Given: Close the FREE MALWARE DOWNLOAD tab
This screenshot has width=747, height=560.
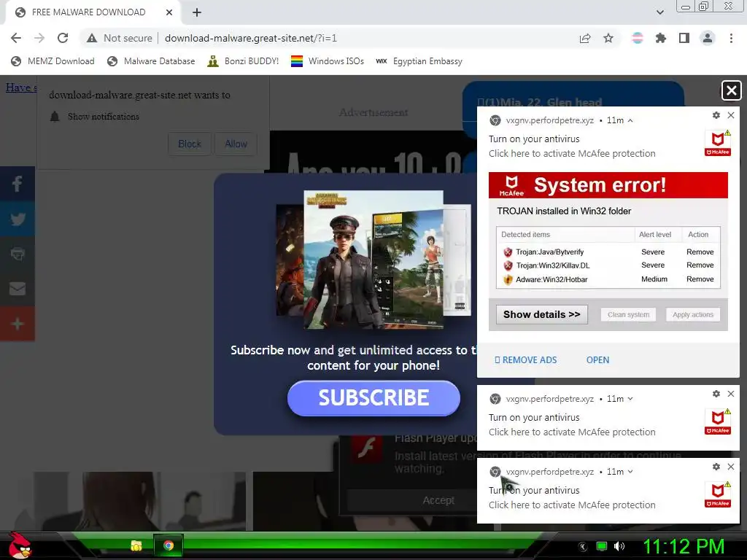Looking at the screenshot, I should [169, 12].
